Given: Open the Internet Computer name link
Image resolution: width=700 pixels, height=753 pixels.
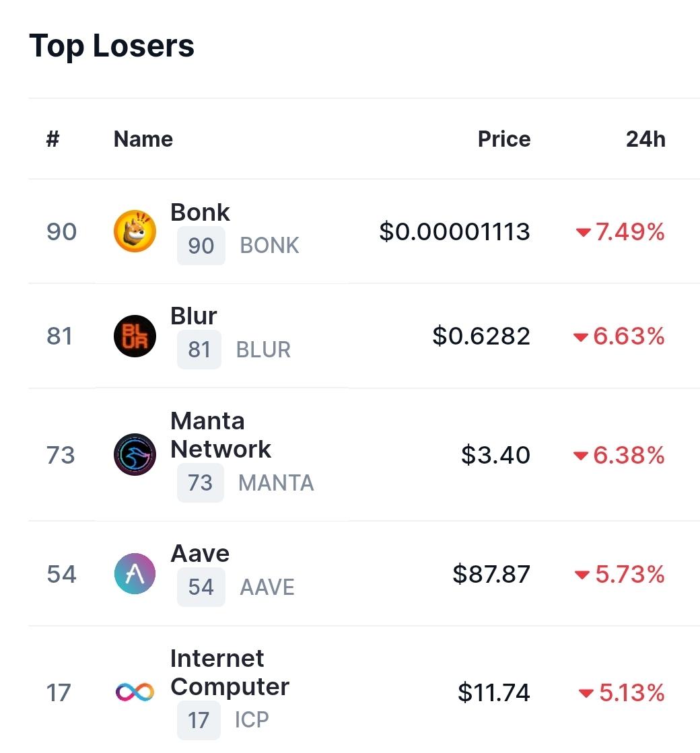Looking at the screenshot, I should (230, 672).
